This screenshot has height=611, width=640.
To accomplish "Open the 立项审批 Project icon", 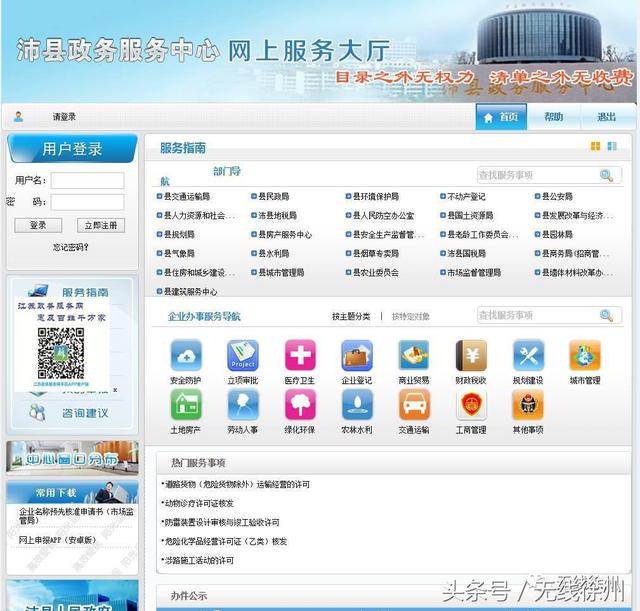I will pyautogui.click(x=243, y=355).
